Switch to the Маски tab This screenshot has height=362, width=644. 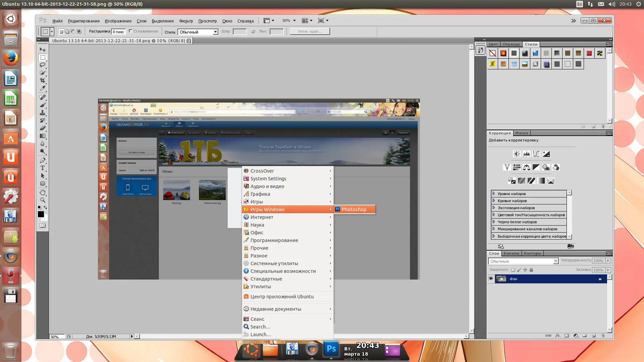point(522,133)
